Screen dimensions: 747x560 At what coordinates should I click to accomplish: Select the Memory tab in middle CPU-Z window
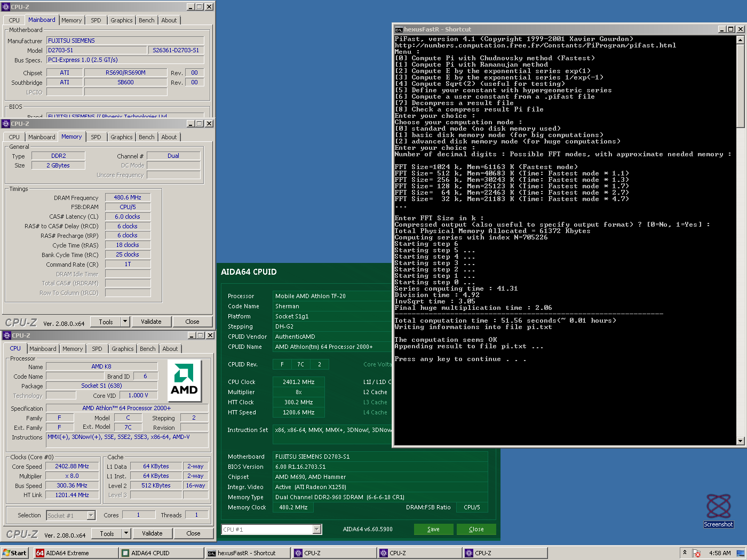(71, 137)
